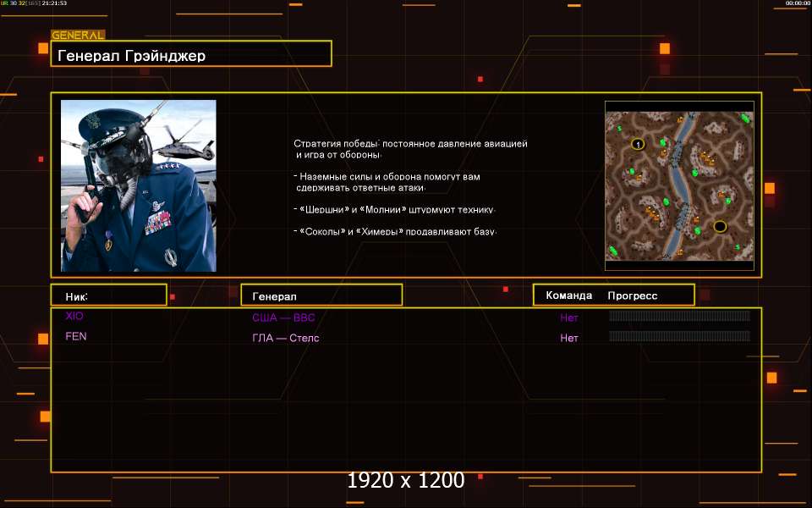
Task: Click the 'Команда' column header
Action: [x=569, y=295]
